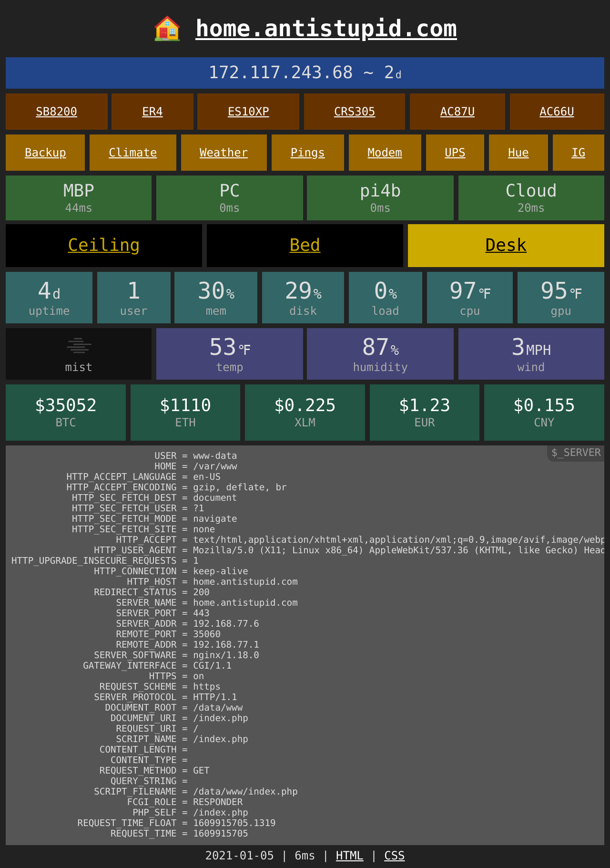Image resolution: width=610 pixels, height=868 pixels.
Task: Open the UPS status page
Action: tap(455, 153)
